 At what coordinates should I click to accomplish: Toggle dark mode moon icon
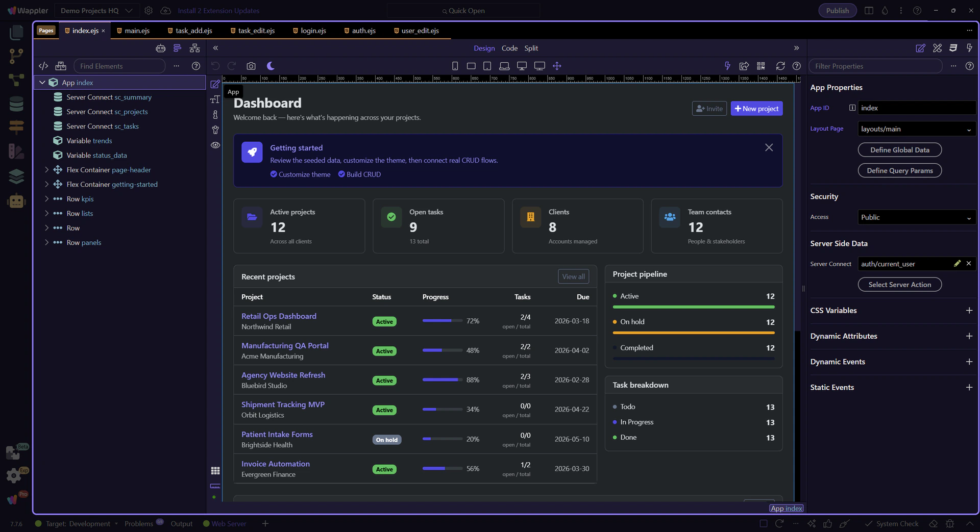(271, 66)
